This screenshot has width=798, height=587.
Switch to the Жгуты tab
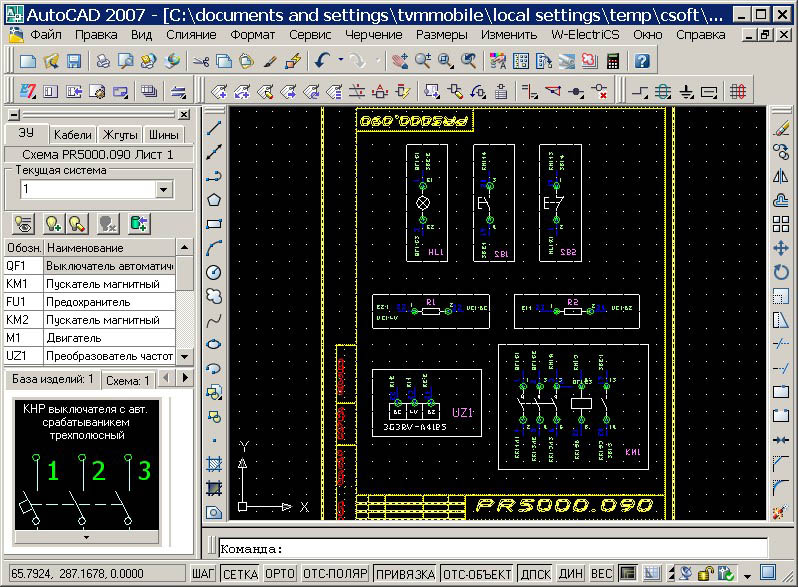tap(120, 135)
